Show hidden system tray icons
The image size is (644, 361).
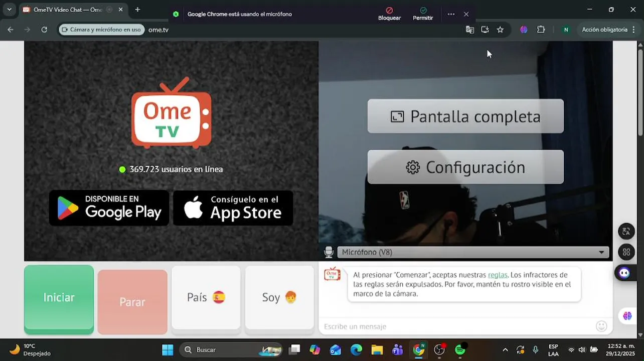click(505, 349)
